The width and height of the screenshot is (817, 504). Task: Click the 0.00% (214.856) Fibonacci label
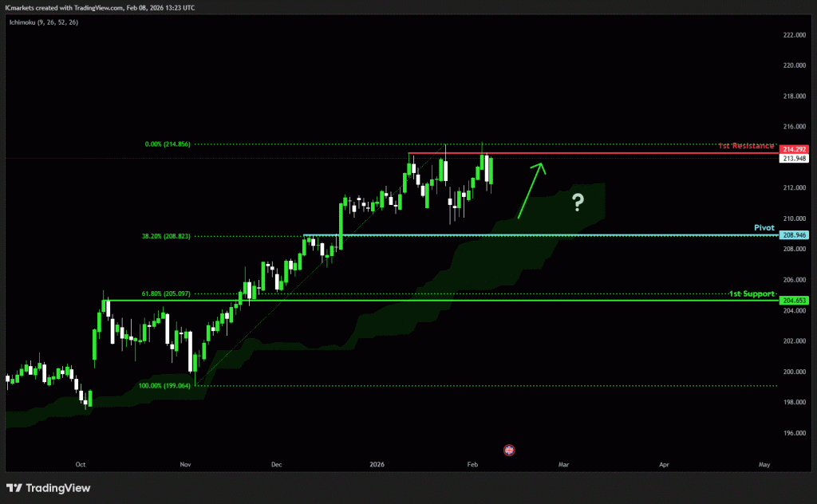[168, 144]
